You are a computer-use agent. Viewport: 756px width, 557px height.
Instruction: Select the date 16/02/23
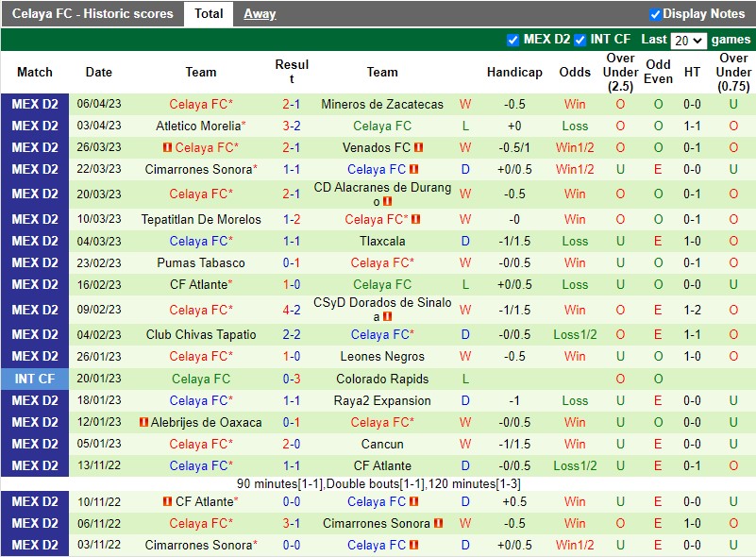(99, 284)
